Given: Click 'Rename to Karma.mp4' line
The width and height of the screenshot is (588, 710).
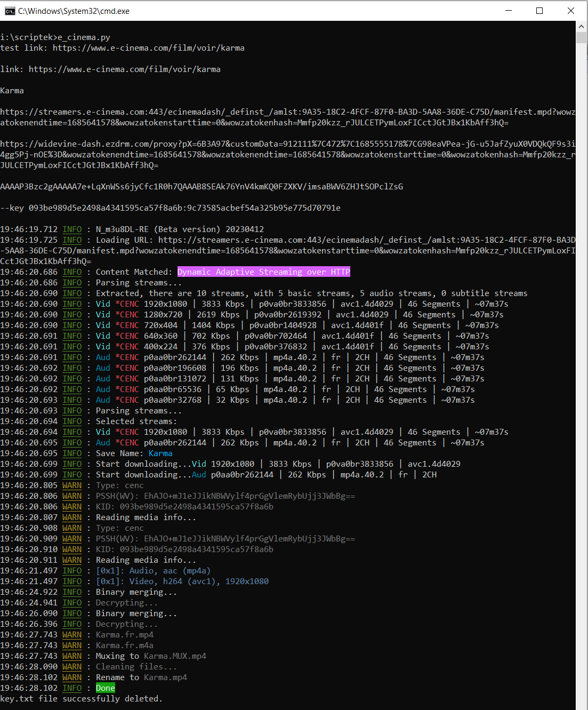Looking at the screenshot, I should coord(93,677).
